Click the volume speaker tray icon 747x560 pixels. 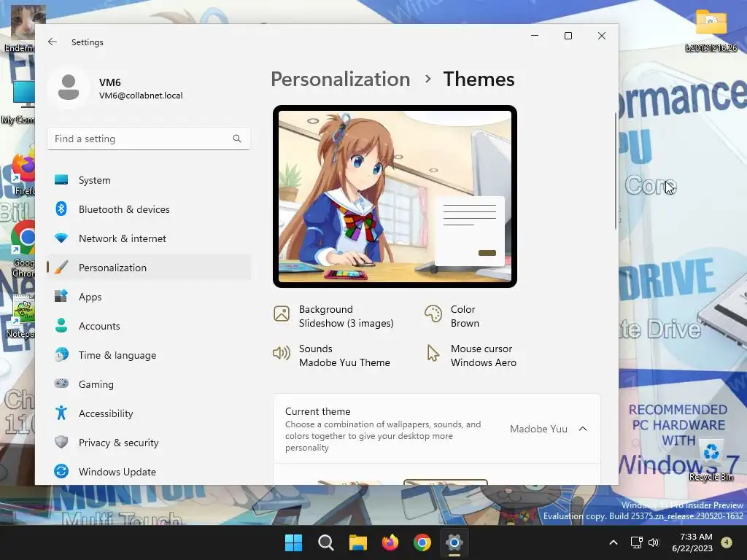[x=654, y=542]
